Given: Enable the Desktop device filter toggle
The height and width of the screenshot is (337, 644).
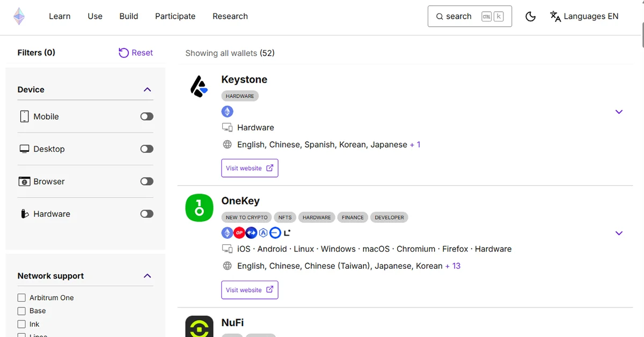Looking at the screenshot, I should point(147,149).
